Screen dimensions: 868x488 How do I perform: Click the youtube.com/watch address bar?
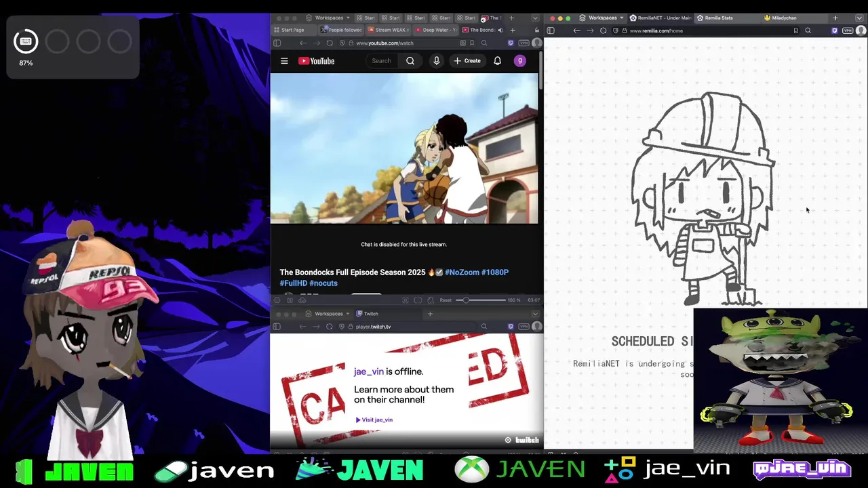[407, 43]
